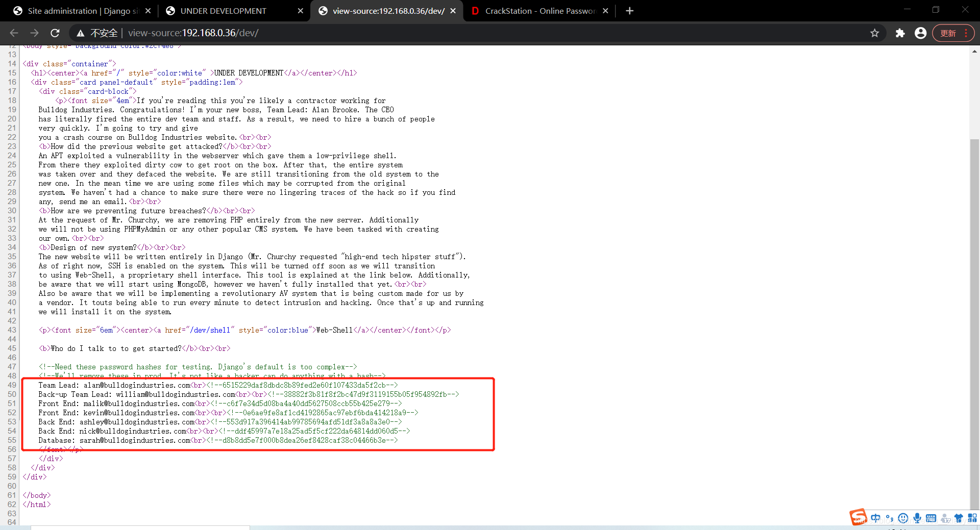Click the nick@bulldogindustries.com Back End line
Viewport: 980px width, 530px height.
click(225, 431)
